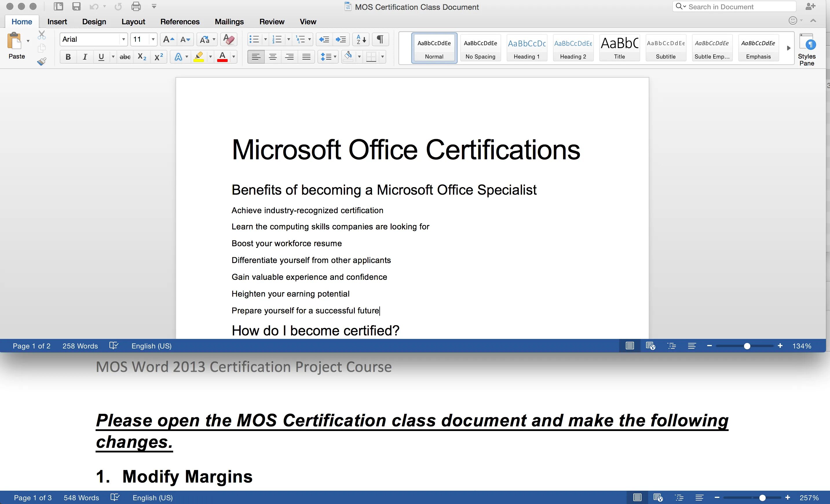Toggle show paragraph marks
The width and height of the screenshot is (830, 504).
point(380,39)
